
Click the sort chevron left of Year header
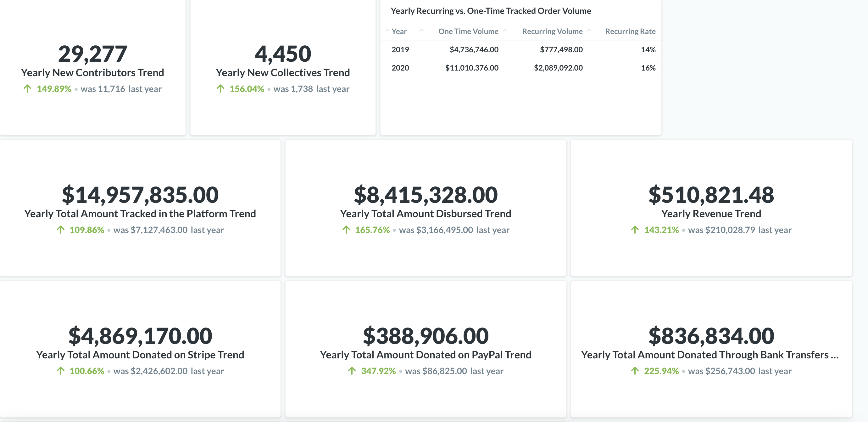click(387, 31)
